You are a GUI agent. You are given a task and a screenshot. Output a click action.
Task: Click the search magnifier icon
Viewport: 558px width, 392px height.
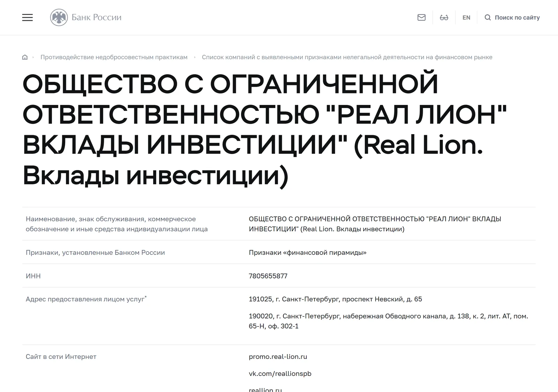[488, 17]
